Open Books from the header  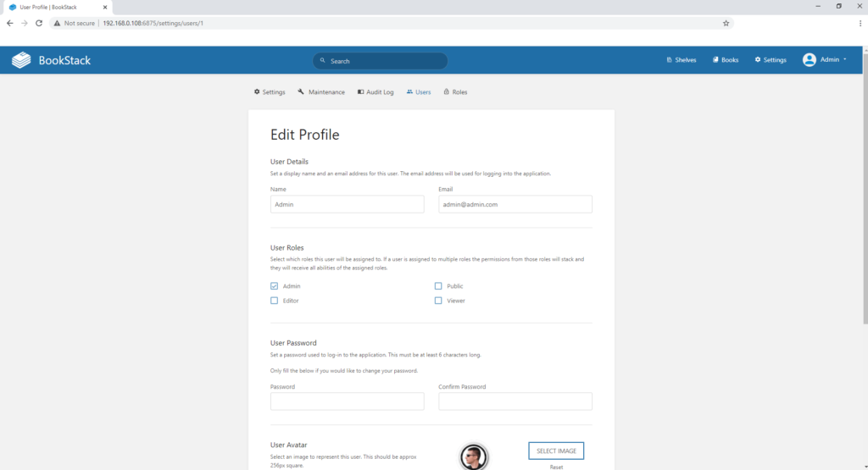click(x=726, y=60)
